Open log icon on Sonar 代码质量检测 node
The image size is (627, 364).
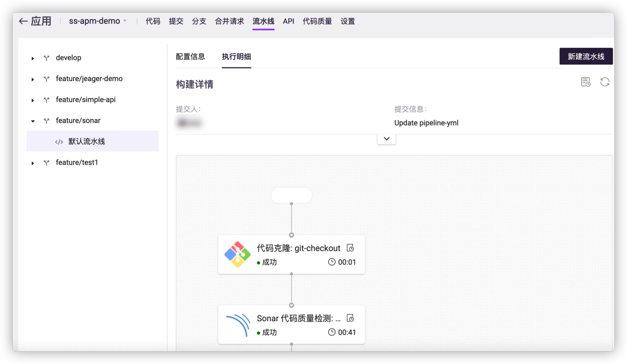[350, 318]
